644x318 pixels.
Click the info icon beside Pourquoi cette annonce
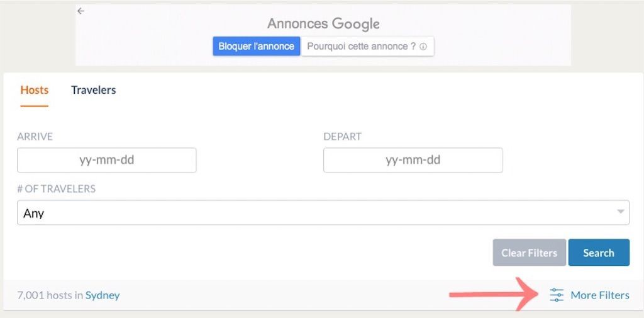(x=423, y=47)
